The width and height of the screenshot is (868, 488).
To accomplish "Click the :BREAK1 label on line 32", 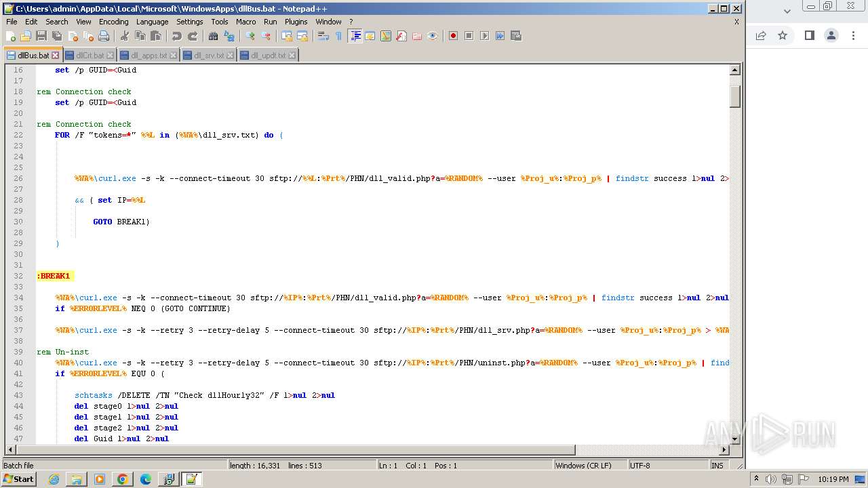I will [x=54, y=276].
